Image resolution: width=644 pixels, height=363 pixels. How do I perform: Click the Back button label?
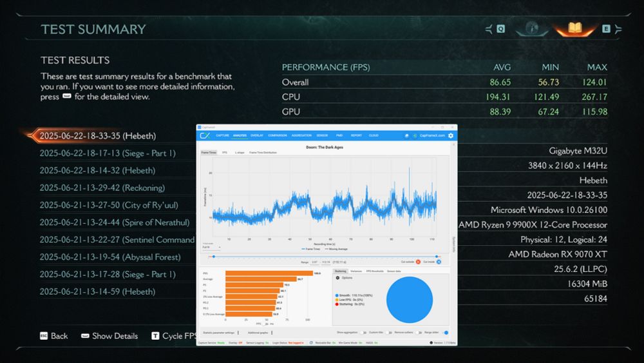[59, 336]
